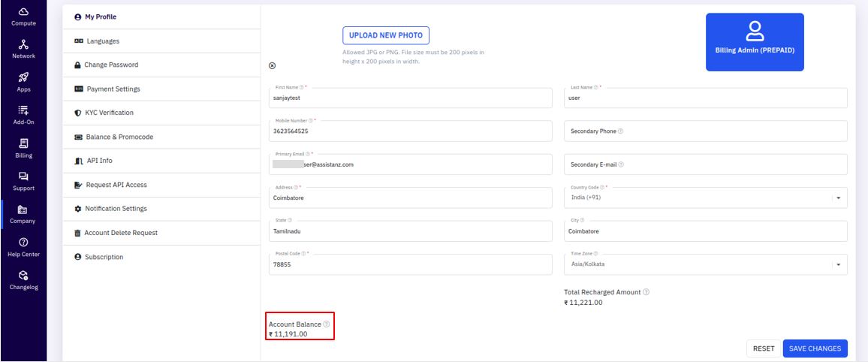The image size is (868, 362).
Task: Expand the Country Code dropdown
Action: click(x=838, y=198)
